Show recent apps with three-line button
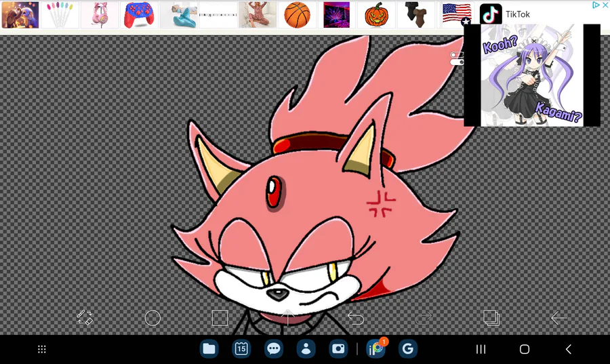The image size is (610, 364). (481, 349)
